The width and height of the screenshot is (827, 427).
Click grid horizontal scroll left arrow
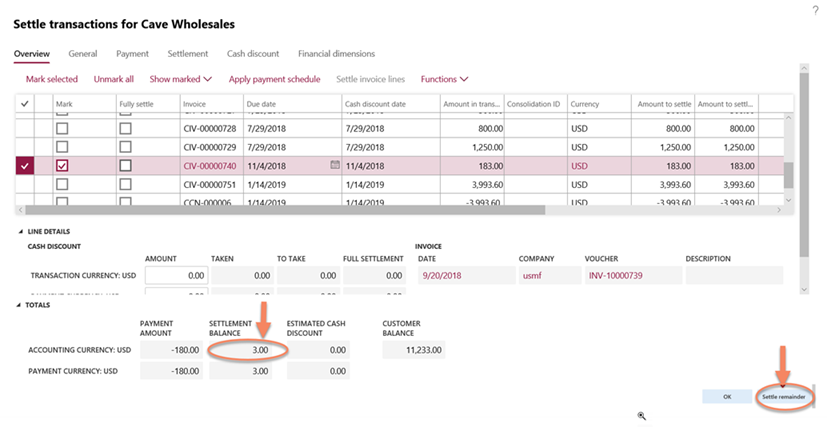[x=21, y=210]
